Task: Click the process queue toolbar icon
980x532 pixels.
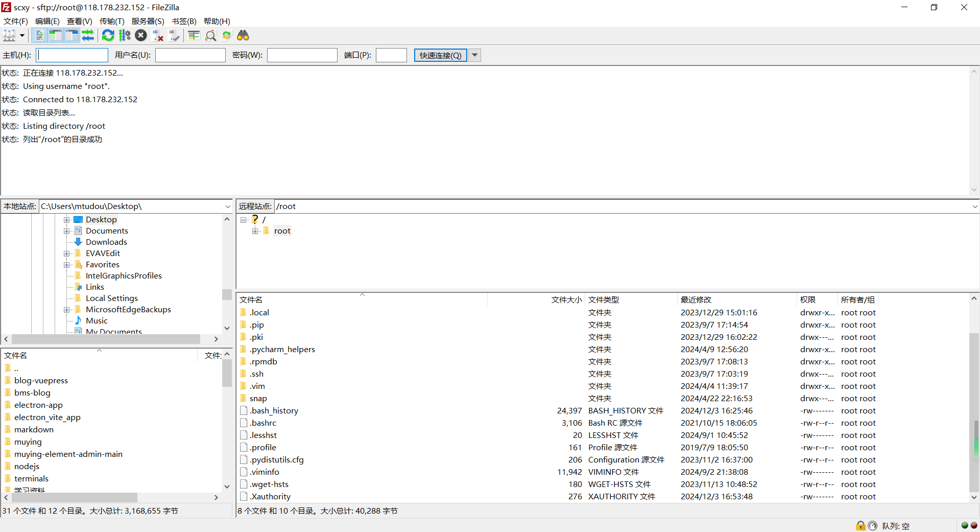Action: [125, 35]
